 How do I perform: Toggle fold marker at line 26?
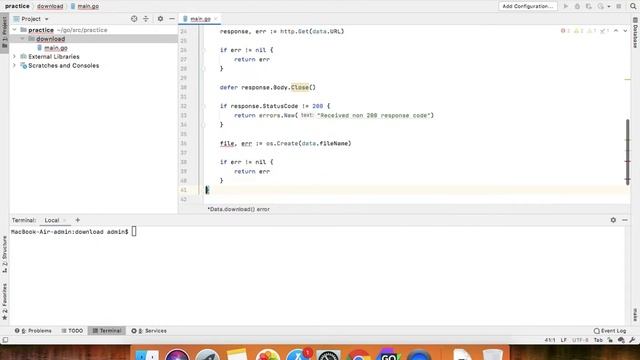204,50
